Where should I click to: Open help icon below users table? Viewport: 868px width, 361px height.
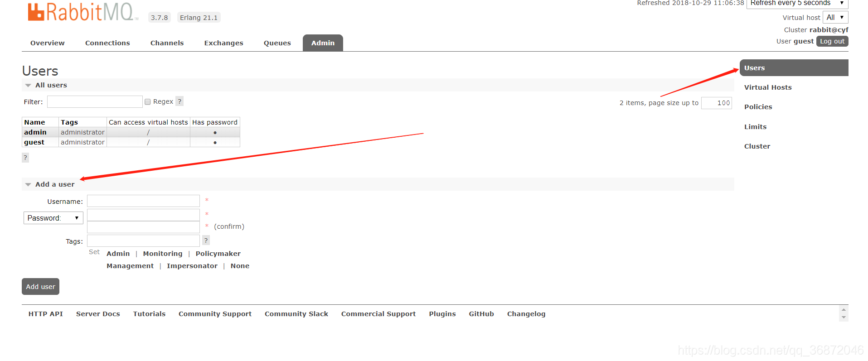[25, 158]
